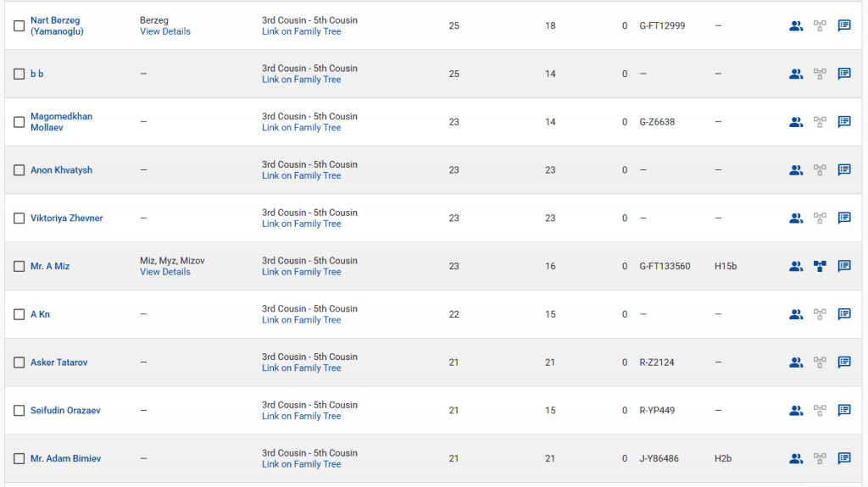Select the Mr. Adam Bimiev checkbox
The width and height of the screenshot is (868, 487).
click(x=19, y=459)
